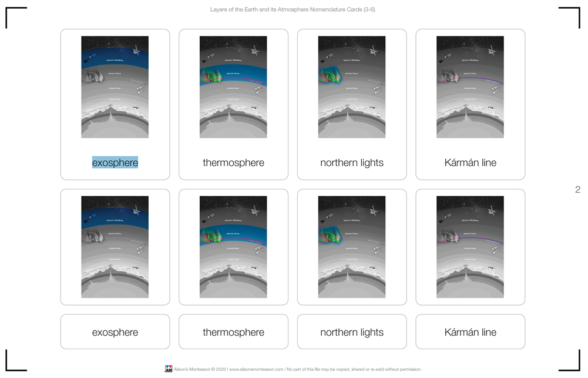Select the separate "northern lights" label card
Image resolution: width=588 pixels, height=378 pixels.
click(x=352, y=332)
